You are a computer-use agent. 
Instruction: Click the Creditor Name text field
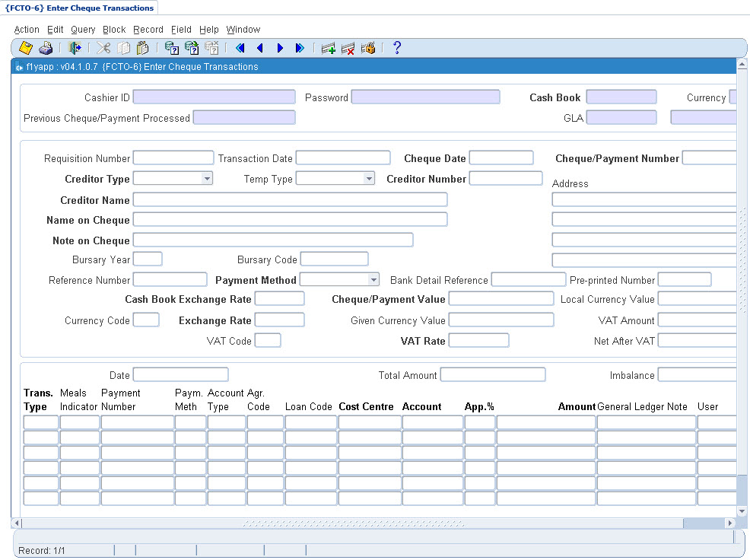[290, 199]
